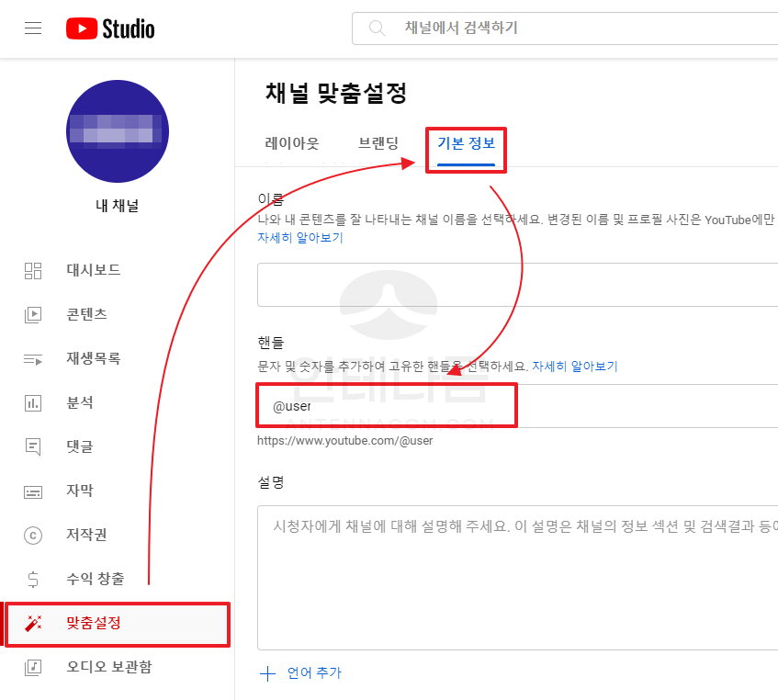Select the 기본 정보 tab
This screenshot has width=778, height=700.
point(467,144)
